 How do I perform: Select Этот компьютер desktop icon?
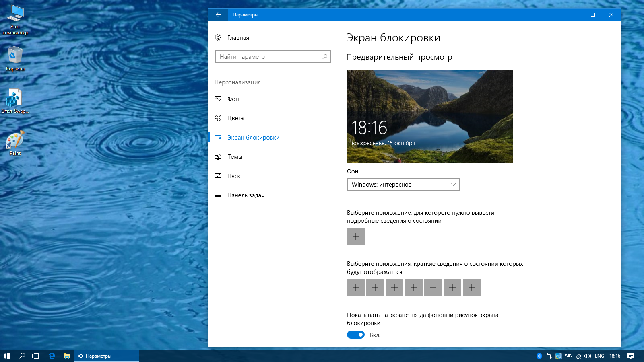[15, 20]
